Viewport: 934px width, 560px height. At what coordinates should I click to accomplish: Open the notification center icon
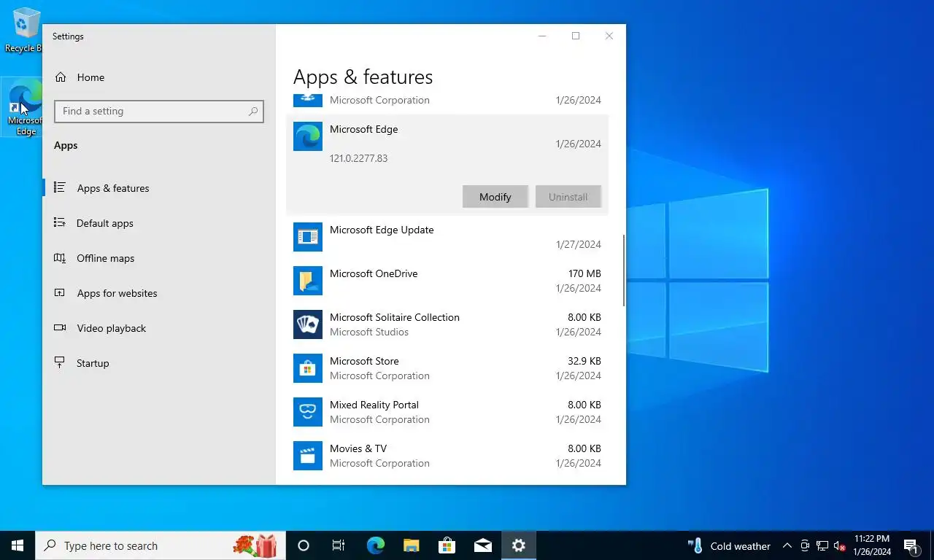point(911,545)
